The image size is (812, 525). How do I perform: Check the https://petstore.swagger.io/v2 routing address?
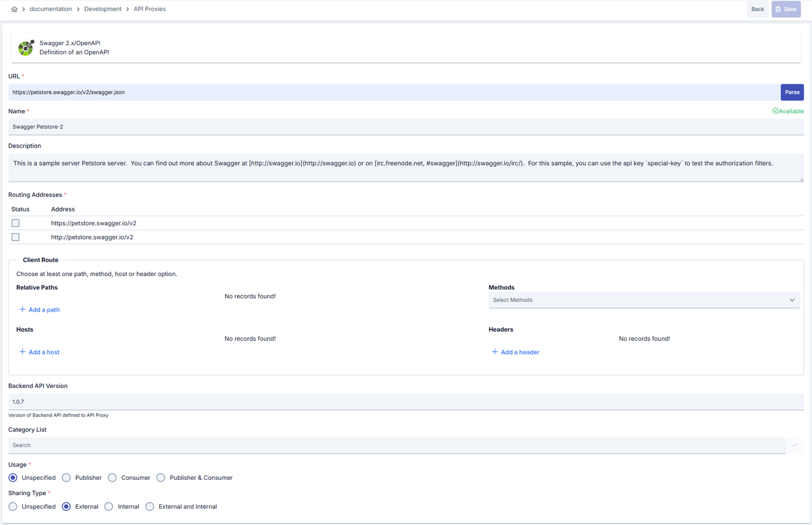pos(15,223)
